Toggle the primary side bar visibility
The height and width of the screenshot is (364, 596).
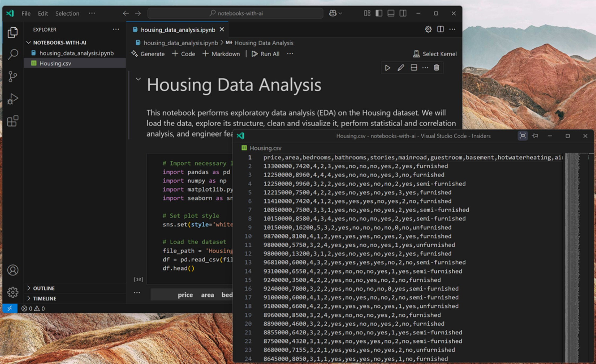click(x=379, y=13)
